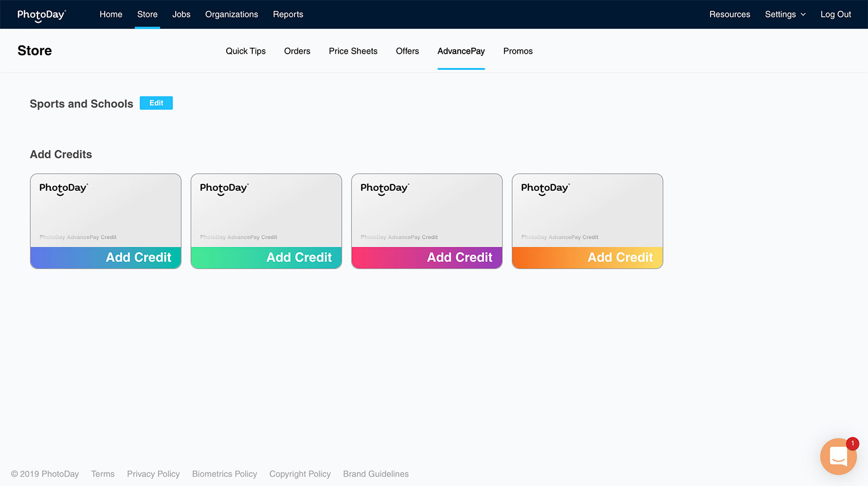Open the Organizations menu item
868x486 pixels.
click(x=232, y=15)
